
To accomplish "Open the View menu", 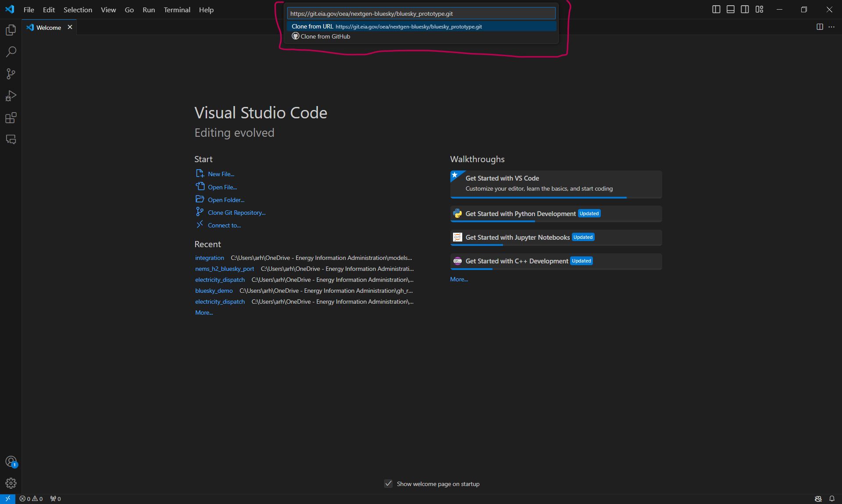I will point(108,10).
